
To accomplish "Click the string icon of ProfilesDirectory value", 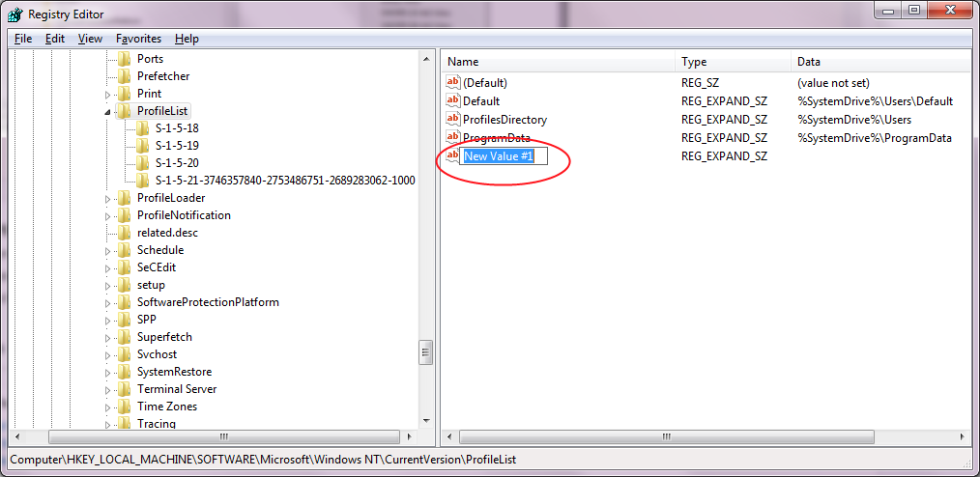I will tap(452, 119).
